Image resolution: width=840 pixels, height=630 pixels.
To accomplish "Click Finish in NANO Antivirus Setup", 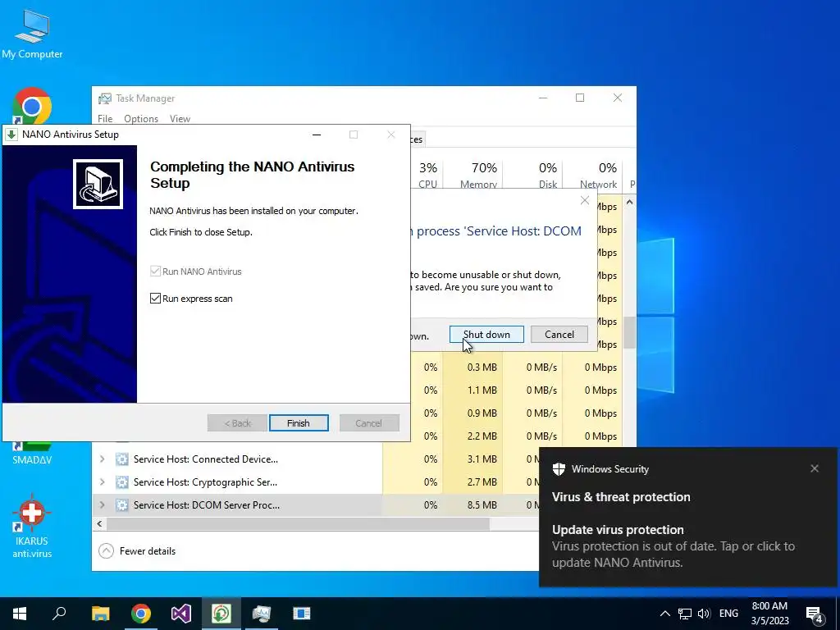I will (299, 423).
